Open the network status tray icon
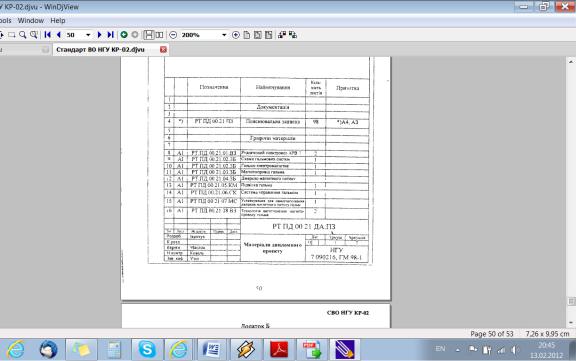Screen dimensions: 576x361 [501, 350]
